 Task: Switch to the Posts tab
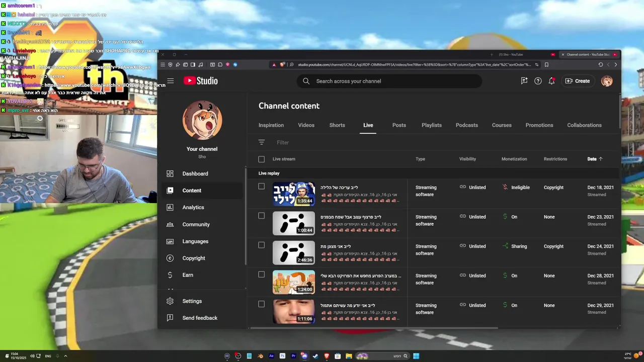pos(399,125)
